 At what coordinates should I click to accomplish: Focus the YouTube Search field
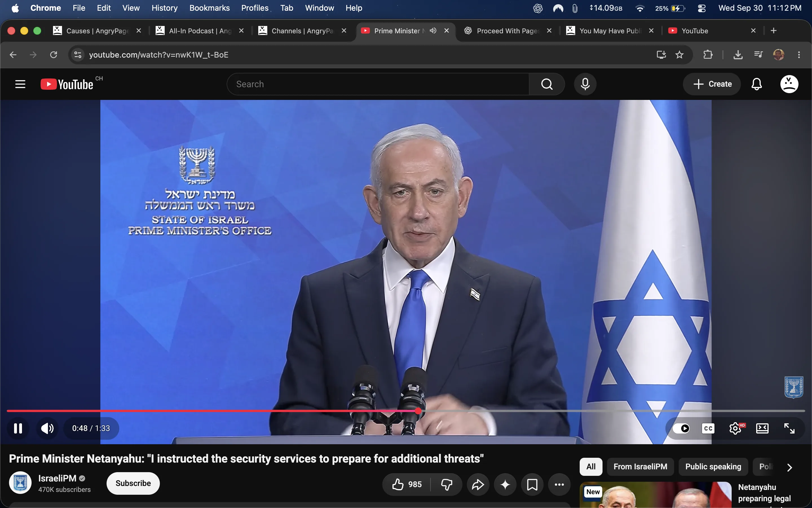coord(378,84)
